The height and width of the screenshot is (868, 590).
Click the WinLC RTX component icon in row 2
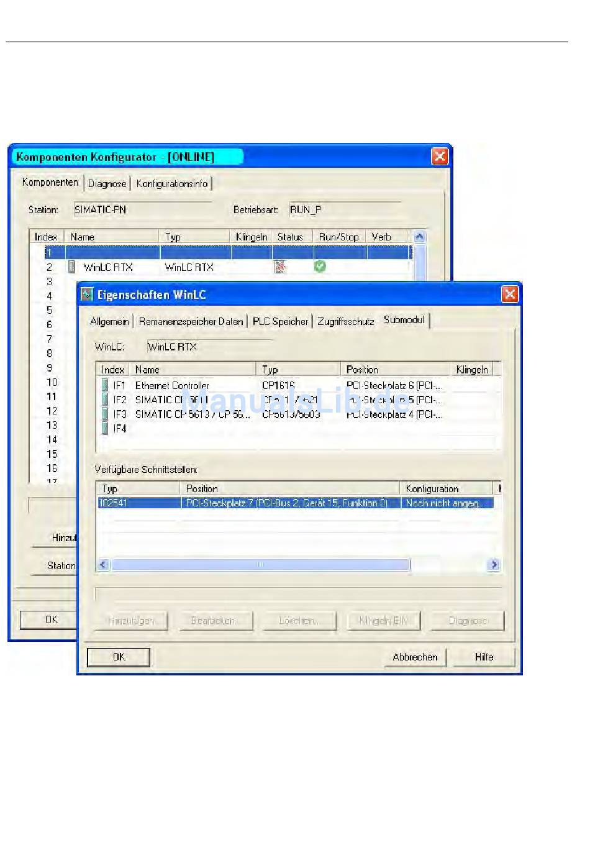[72, 267]
